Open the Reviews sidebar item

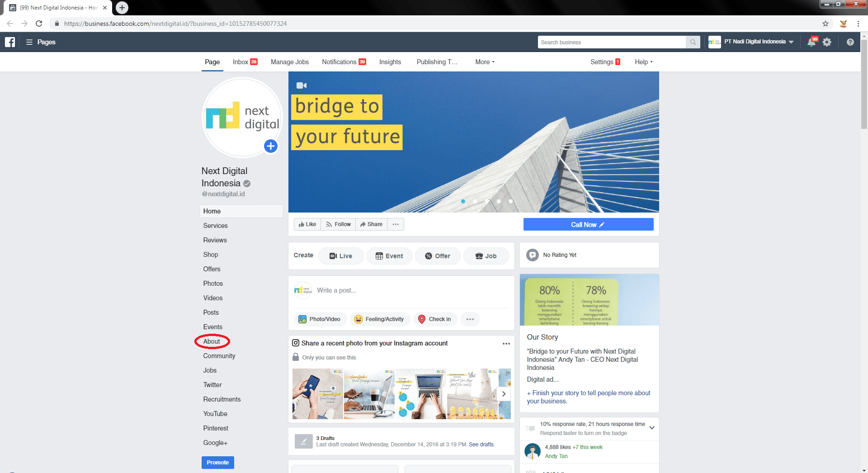215,240
